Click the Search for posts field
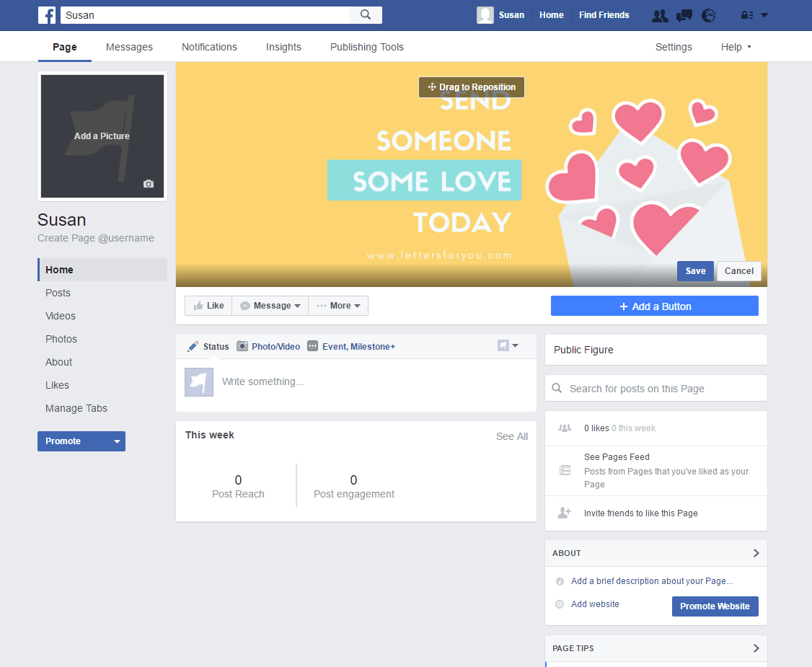The image size is (812, 667). click(x=656, y=389)
